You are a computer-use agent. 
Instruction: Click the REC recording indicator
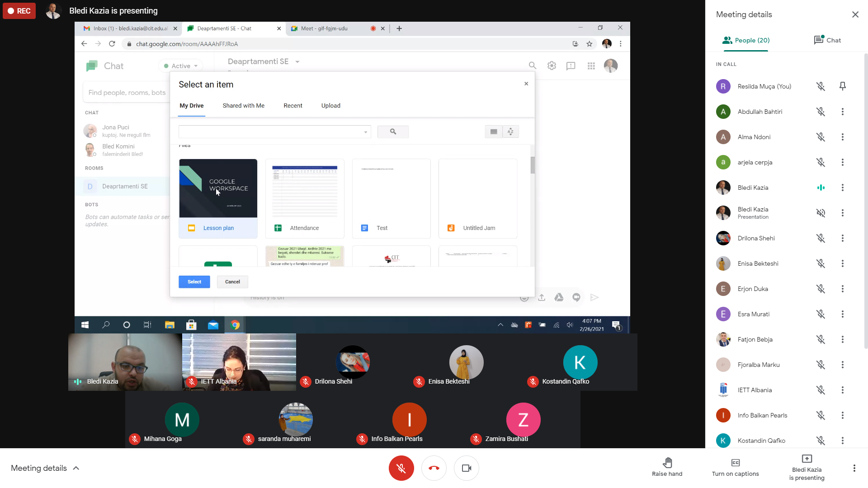(19, 11)
